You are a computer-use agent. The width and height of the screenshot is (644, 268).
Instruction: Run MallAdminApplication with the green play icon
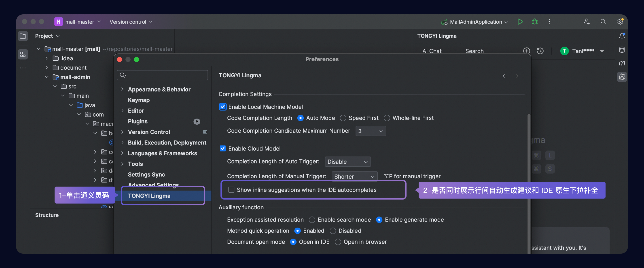[x=520, y=22]
